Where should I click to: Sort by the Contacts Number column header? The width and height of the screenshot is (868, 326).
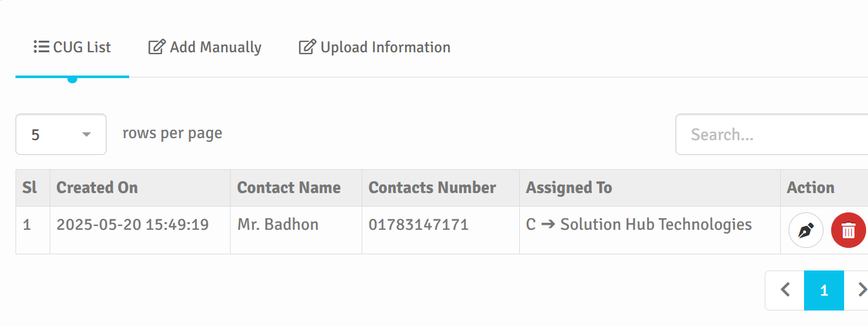click(432, 188)
